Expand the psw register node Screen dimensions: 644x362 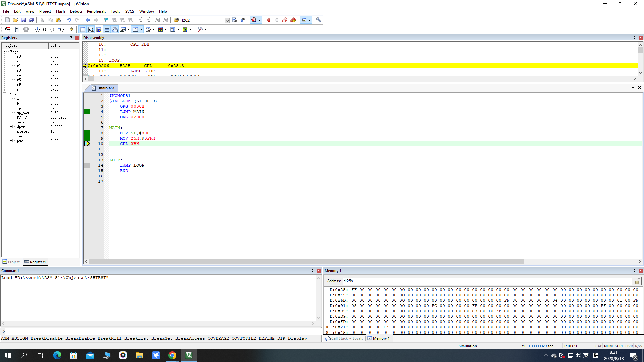coord(11,141)
